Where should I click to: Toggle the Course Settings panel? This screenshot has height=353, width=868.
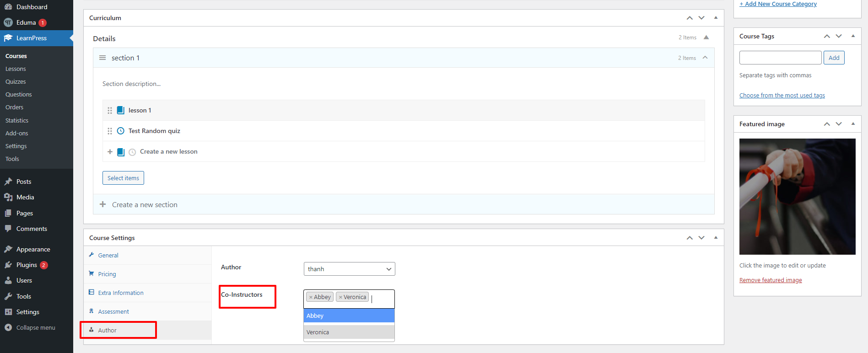tap(716, 238)
